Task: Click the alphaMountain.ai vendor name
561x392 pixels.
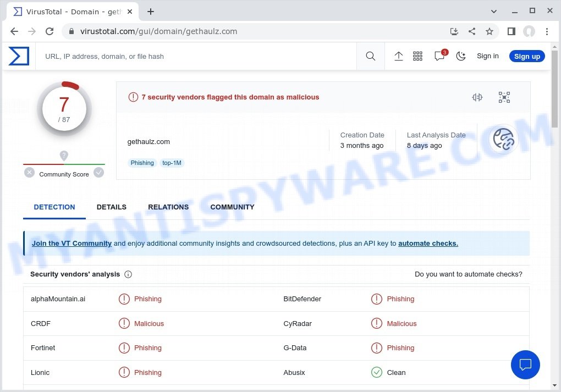Action: pyautogui.click(x=58, y=299)
